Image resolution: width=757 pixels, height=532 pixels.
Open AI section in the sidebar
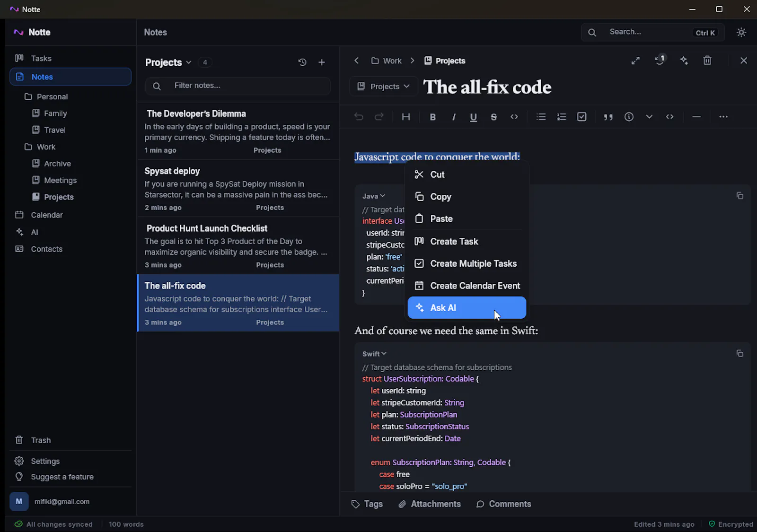click(x=70, y=232)
